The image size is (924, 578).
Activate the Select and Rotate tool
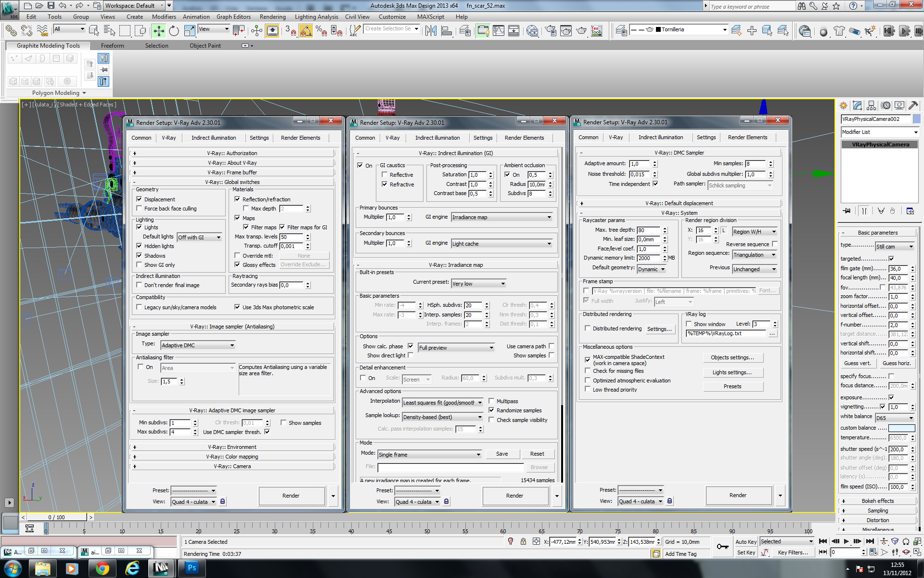(174, 31)
